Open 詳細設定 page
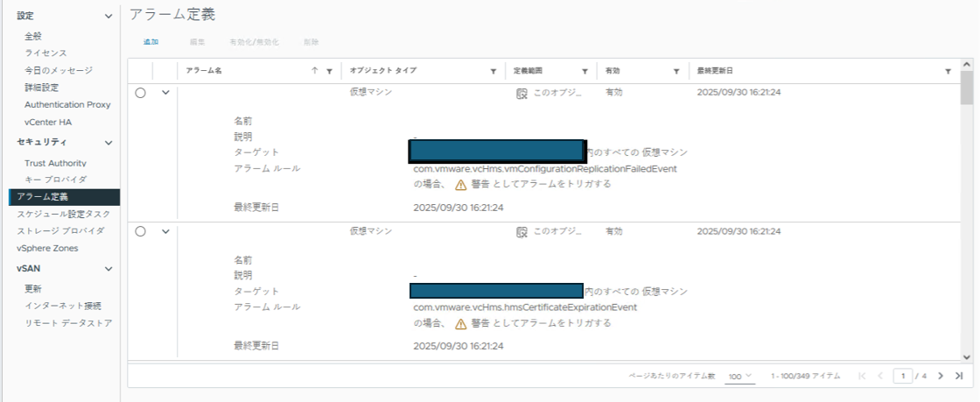This screenshot has width=980, height=402. [41, 88]
